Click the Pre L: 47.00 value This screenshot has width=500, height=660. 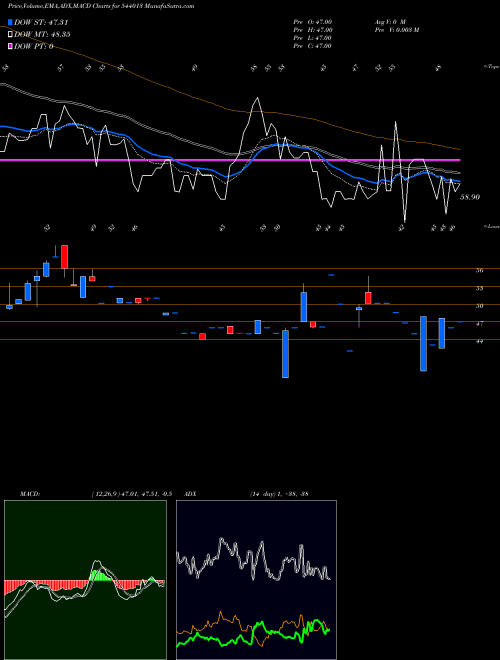click(313, 38)
